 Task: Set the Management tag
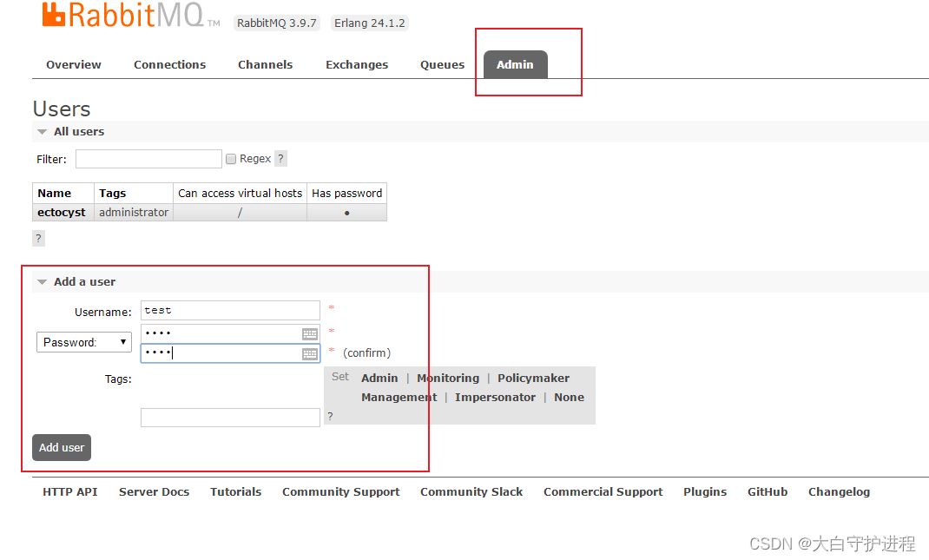tap(399, 397)
